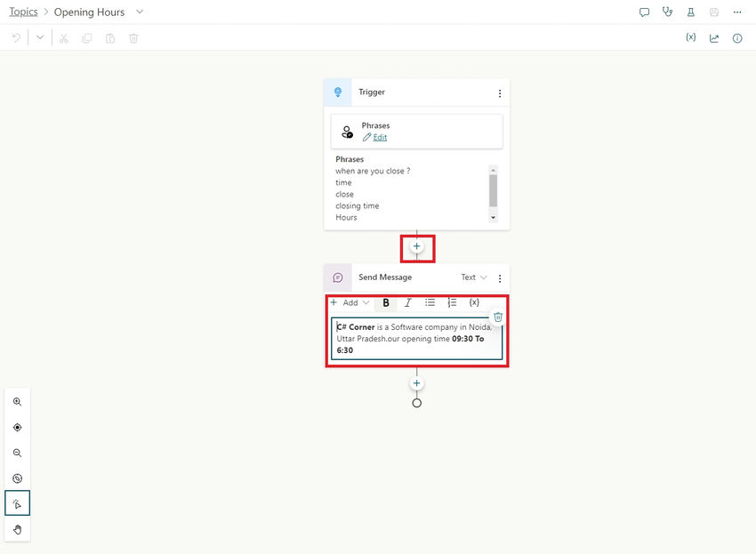The image size is (756, 554).
Task: Select the zoom in tool
Action: click(17, 401)
